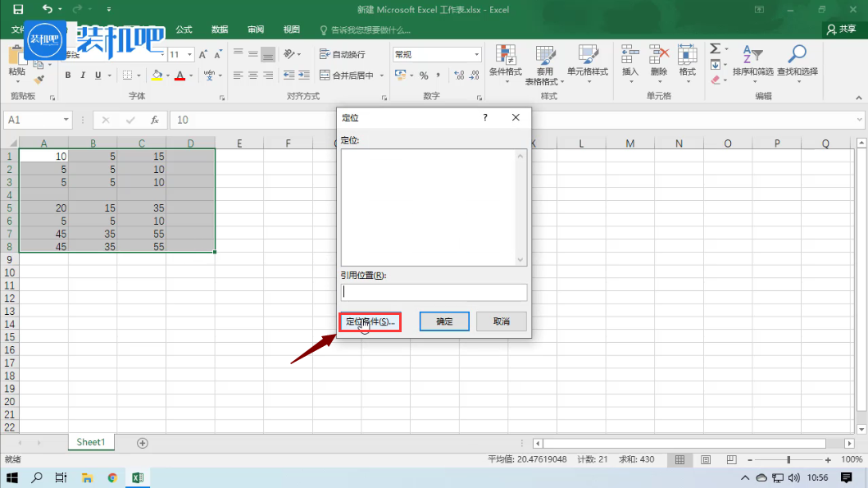Open the 公式 (Formulas) ribbon tab

[x=184, y=30]
